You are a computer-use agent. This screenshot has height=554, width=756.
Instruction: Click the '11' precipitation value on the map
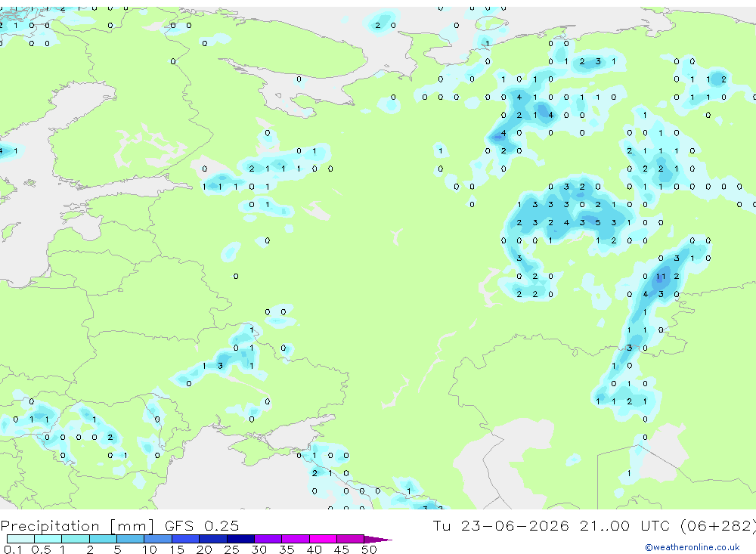[x=661, y=277]
